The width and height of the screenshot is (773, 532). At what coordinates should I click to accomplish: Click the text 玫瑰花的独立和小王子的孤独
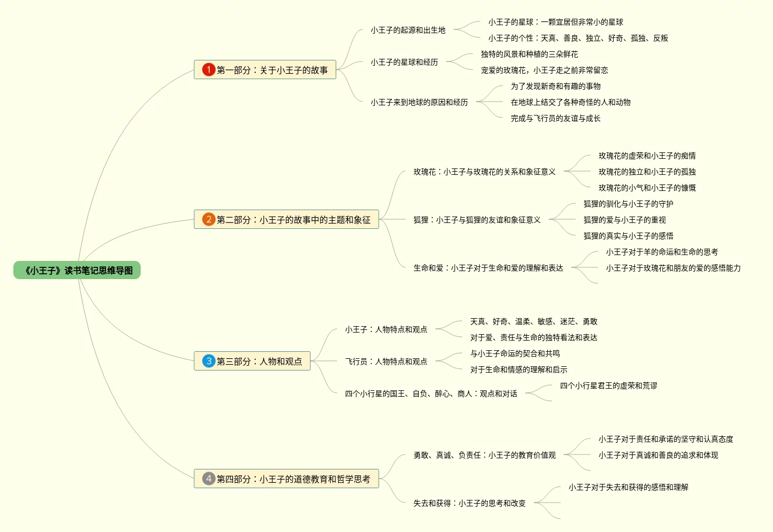click(647, 172)
